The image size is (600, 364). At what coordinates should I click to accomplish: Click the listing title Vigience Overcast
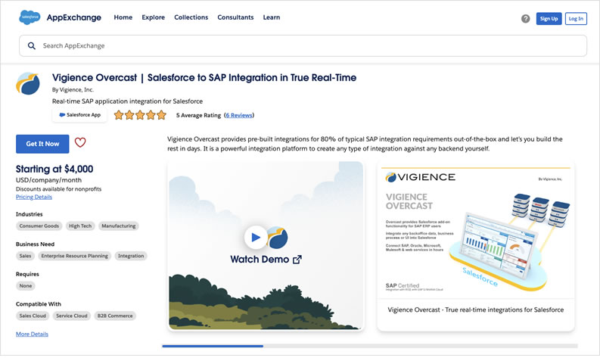click(x=204, y=78)
